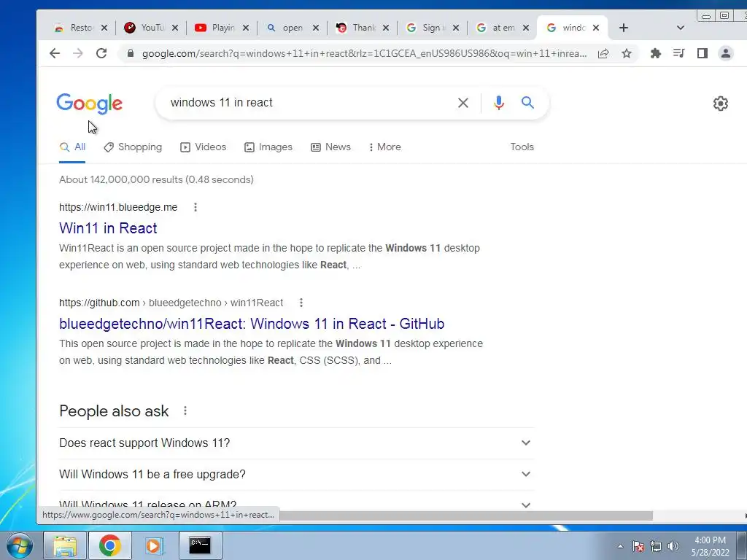
Task: Open the media player taskbar icon
Action: pyautogui.click(x=153, y=545)
